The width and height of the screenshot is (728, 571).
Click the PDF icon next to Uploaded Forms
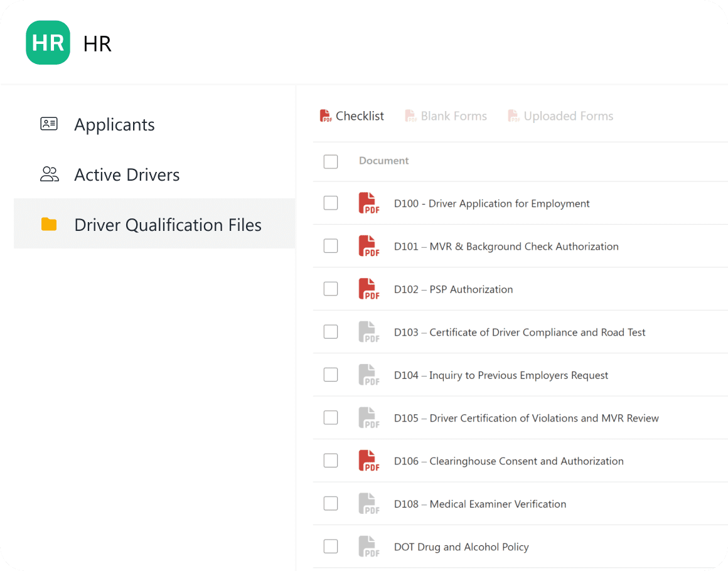tap(513, 115)
